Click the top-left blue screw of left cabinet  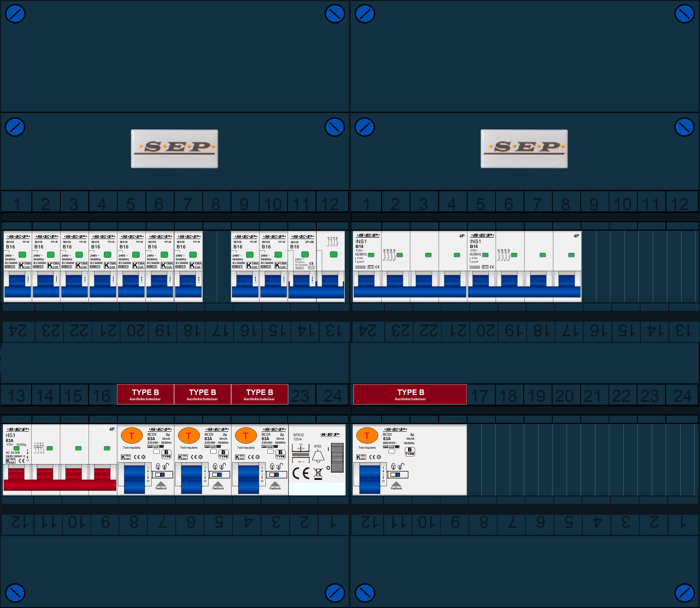coord(15,14)
